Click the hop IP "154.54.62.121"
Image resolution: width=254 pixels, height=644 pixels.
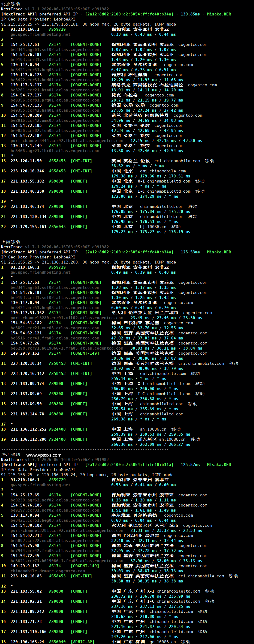tap(26, 333)
